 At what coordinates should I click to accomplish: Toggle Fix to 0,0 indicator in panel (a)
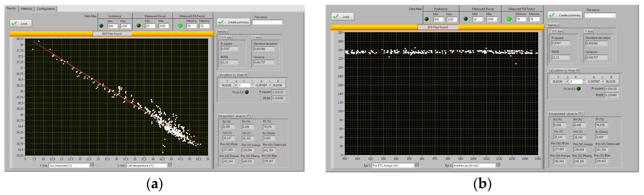tap(247, 92)
